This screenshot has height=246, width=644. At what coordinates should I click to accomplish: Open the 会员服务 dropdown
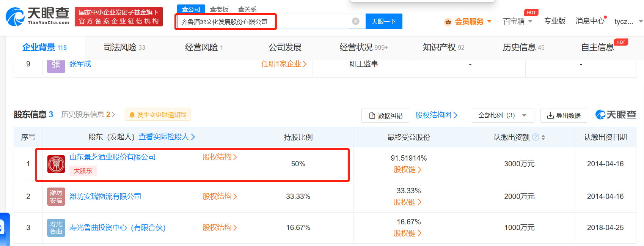(468, 21)
